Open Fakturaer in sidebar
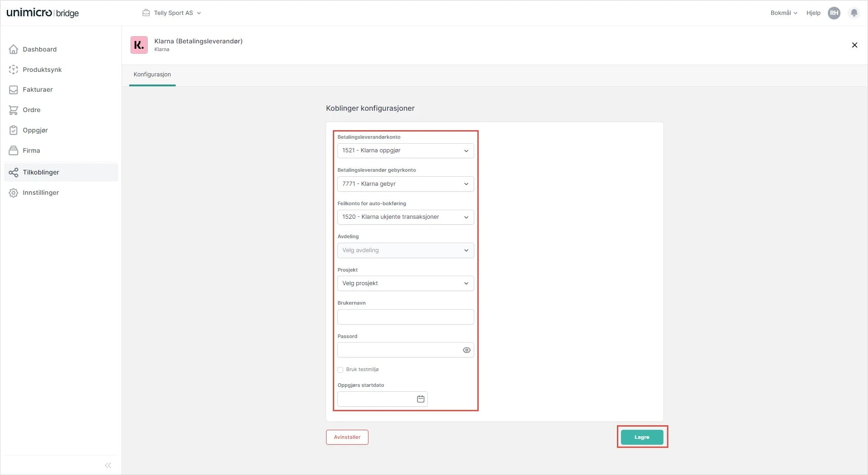Viewport: 868px width, 475px height. tap(61, 89)
